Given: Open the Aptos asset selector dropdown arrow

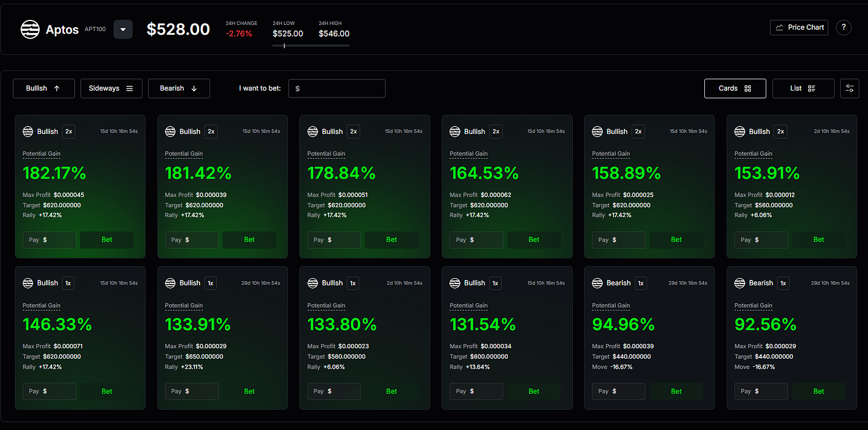Looking at the screenshot, I should point(123,29).
